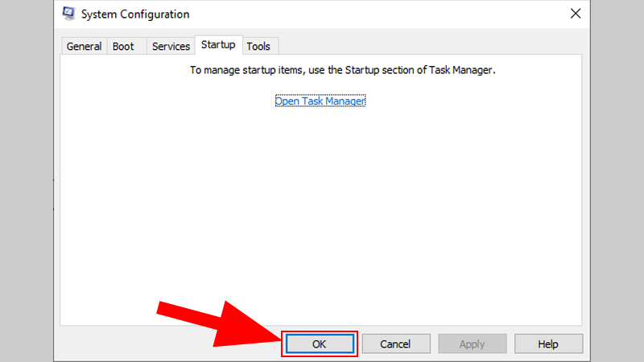Screen dimensions: 644x362
Task: Cancel the System Configuration dialog
Action: (395, 344)
